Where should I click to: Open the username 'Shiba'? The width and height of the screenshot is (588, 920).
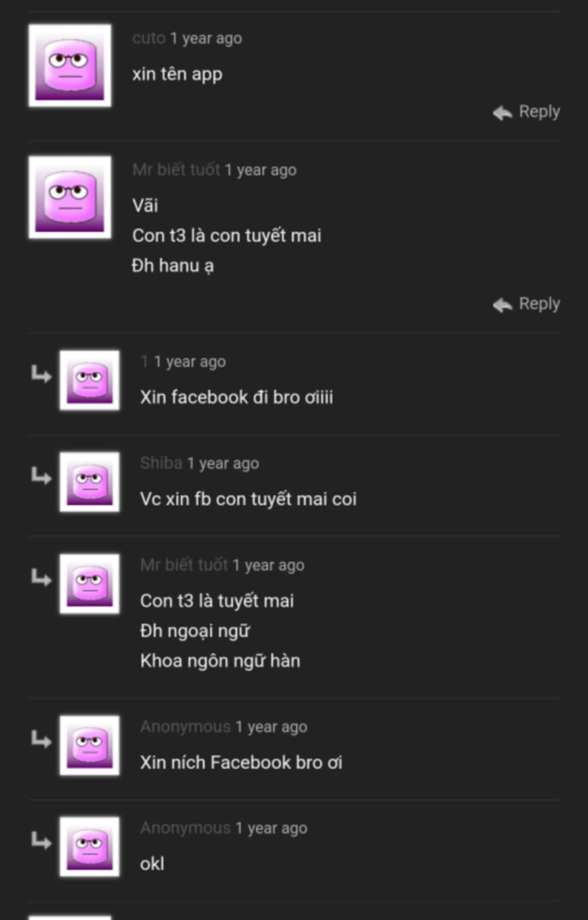161,463
